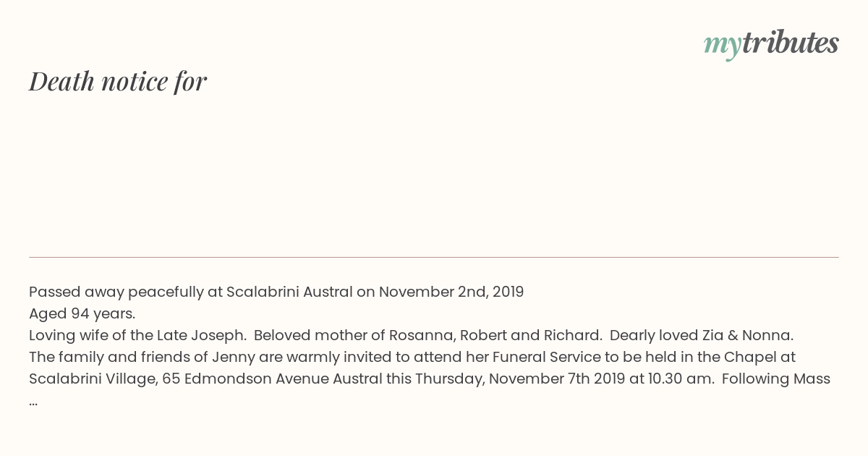Click "Loving wife of the Late Joseph"
868x456 pixels.
135,335
